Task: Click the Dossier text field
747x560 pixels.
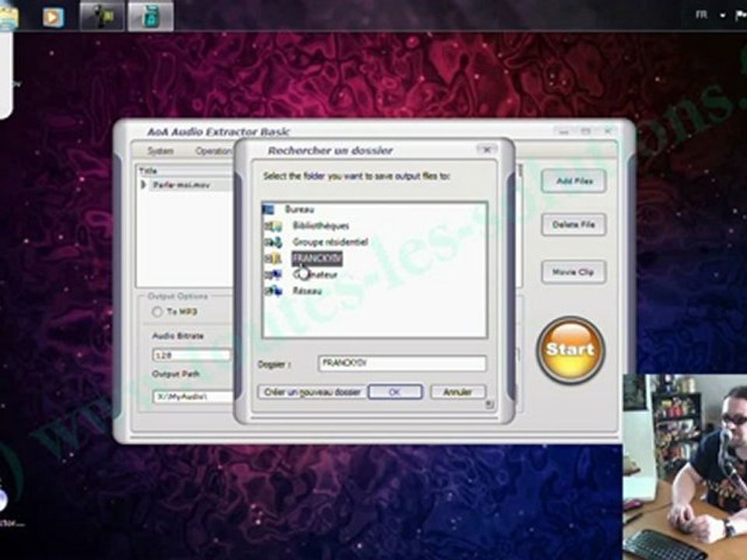Action: 402,363
